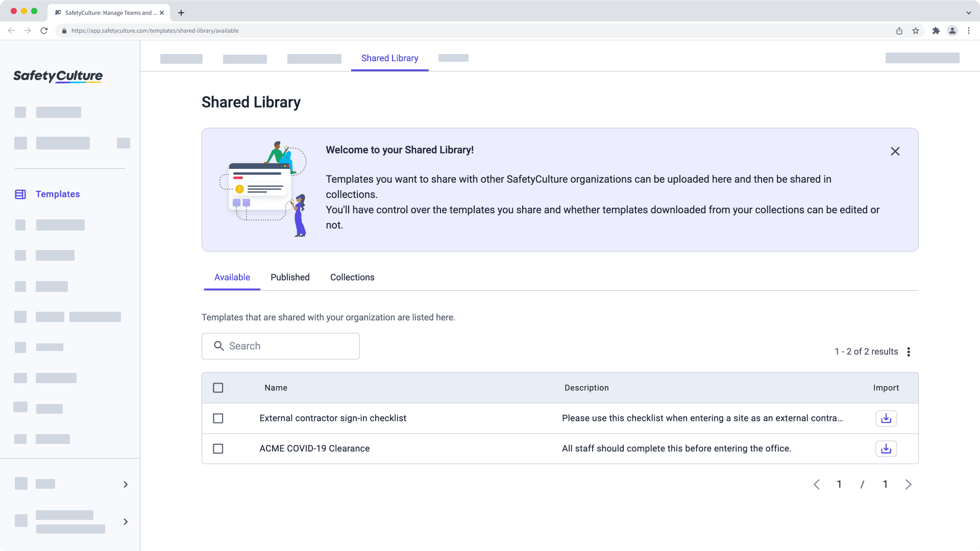Switch to the Collections tab
This screenshot has width=980, height=551.
tap(352, 277)
